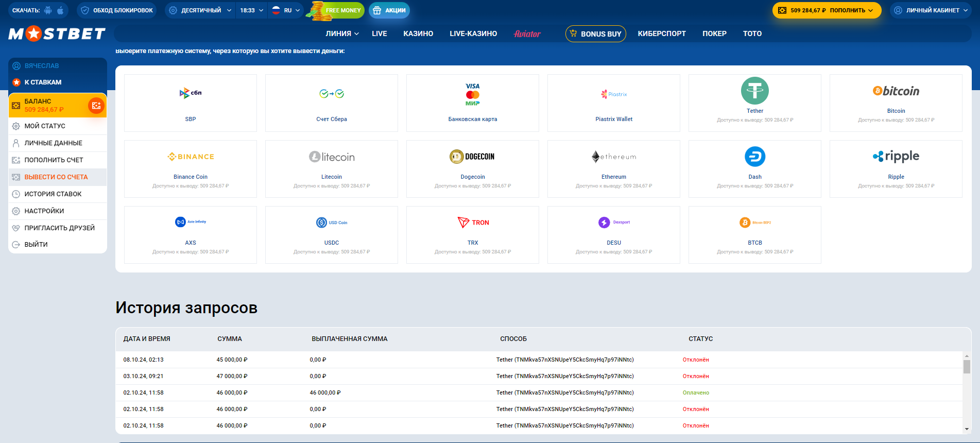The width and height of the screenshot is (980, 443).
Task: Select the Ripple payment card
Action: 896,169
